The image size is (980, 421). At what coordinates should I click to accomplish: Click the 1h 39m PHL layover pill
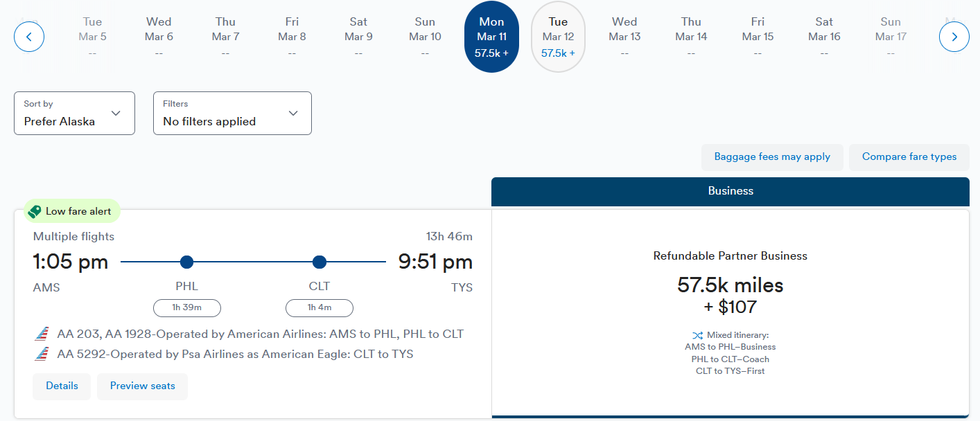click(187, 307)
